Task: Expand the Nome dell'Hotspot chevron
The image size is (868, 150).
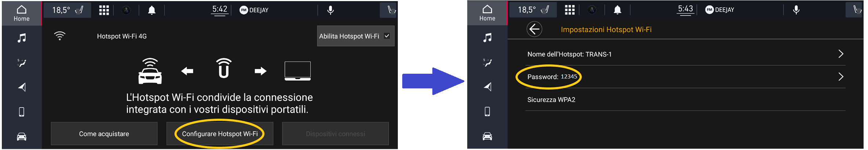Action: tap(841, 54)
